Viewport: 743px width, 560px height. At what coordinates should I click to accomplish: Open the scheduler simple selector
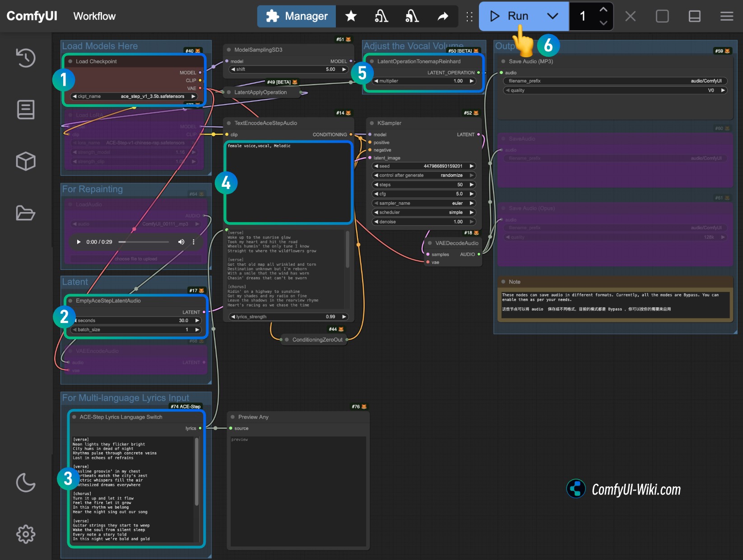[x=423, y=213]
